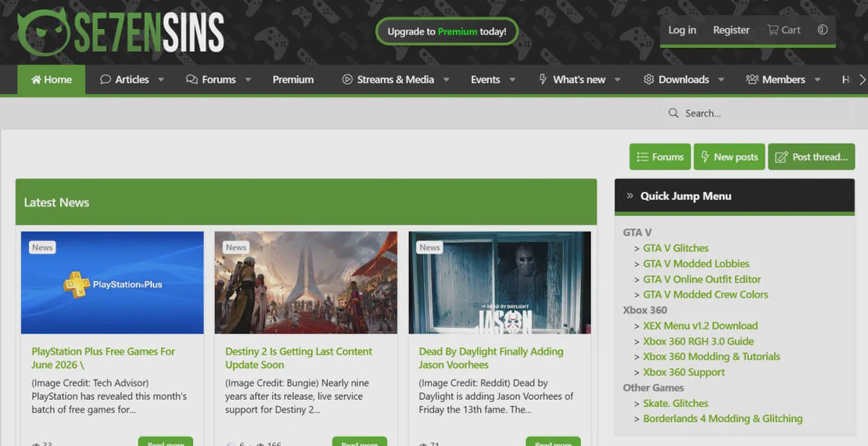The width and height of the screenshot is (868, 446).
Task: Click the green Forums button
Action: tap(660, 156)
